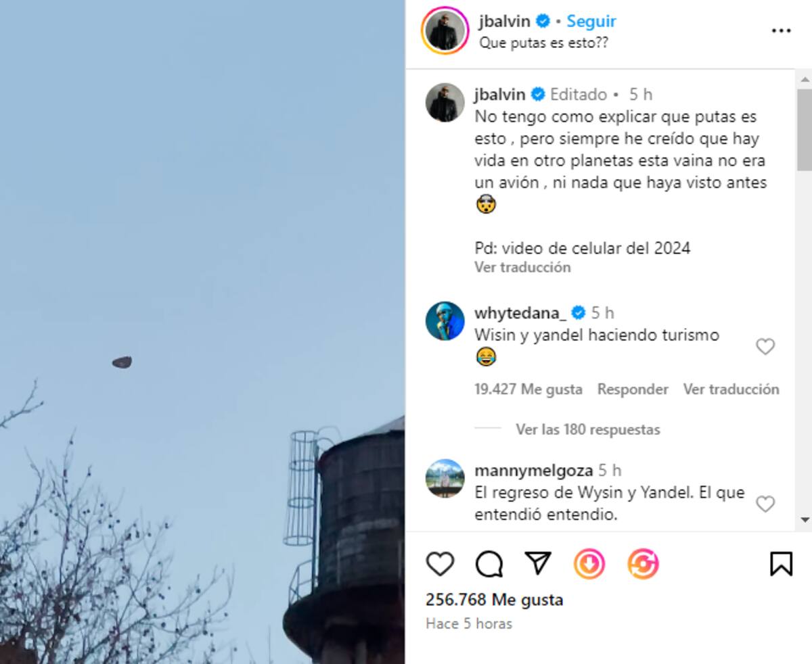Like the post with the heart icon
Screen dimensions: 812x664
[440, 564]
